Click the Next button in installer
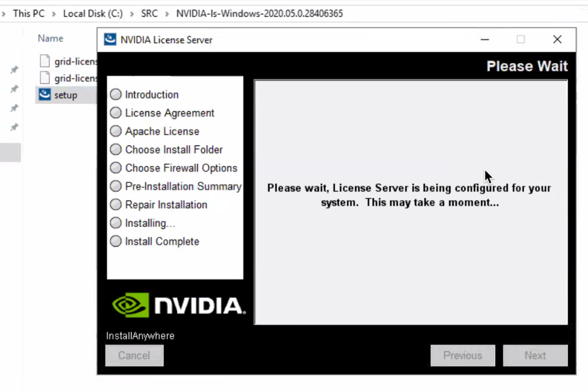The height and width of the screenshot is (392, 588). point(535,355)
